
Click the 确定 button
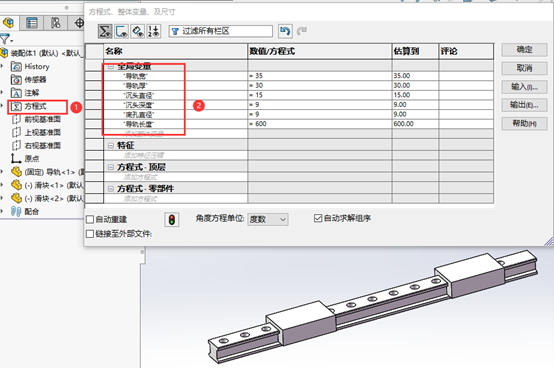[524, 50]
